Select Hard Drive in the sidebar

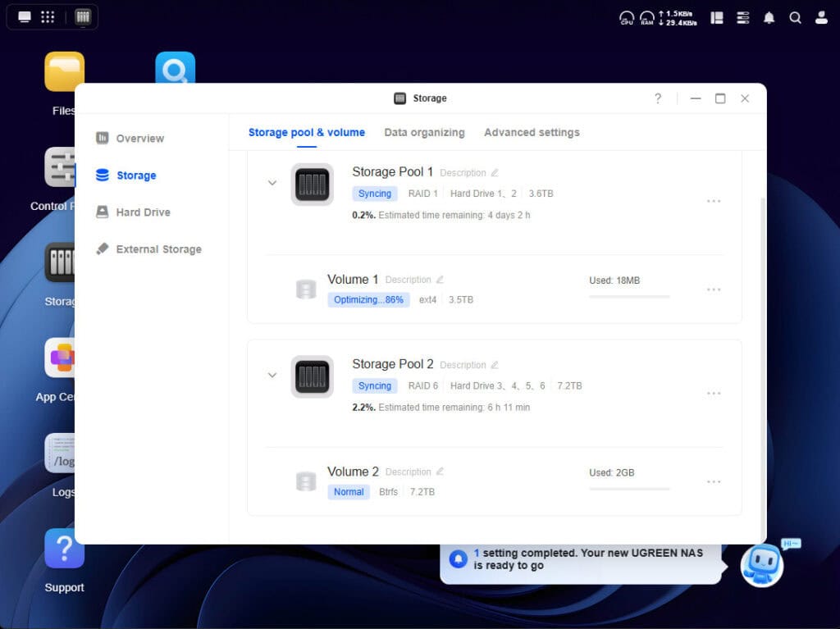pos(143,212)
